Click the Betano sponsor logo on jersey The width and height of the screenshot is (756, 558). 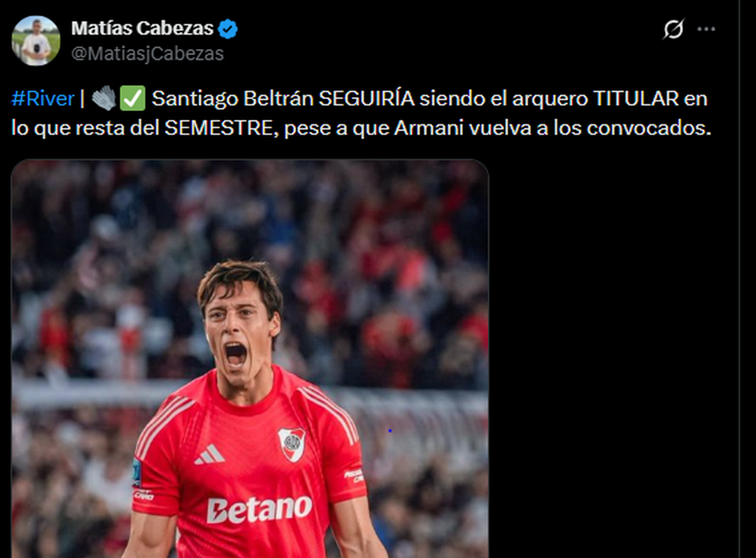259,509
